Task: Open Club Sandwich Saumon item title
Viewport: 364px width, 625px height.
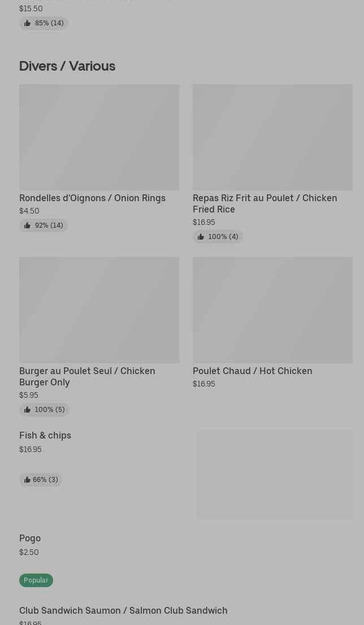Action: click(123, 610)
